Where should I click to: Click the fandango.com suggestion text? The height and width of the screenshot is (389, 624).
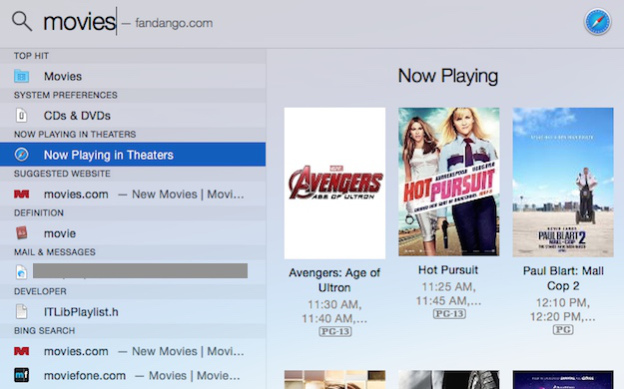point(174,23)
